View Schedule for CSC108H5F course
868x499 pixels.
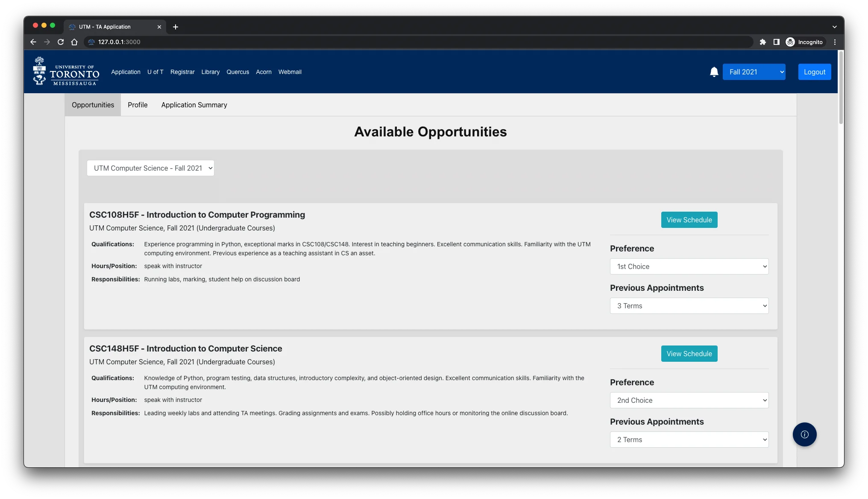[689, 220]
